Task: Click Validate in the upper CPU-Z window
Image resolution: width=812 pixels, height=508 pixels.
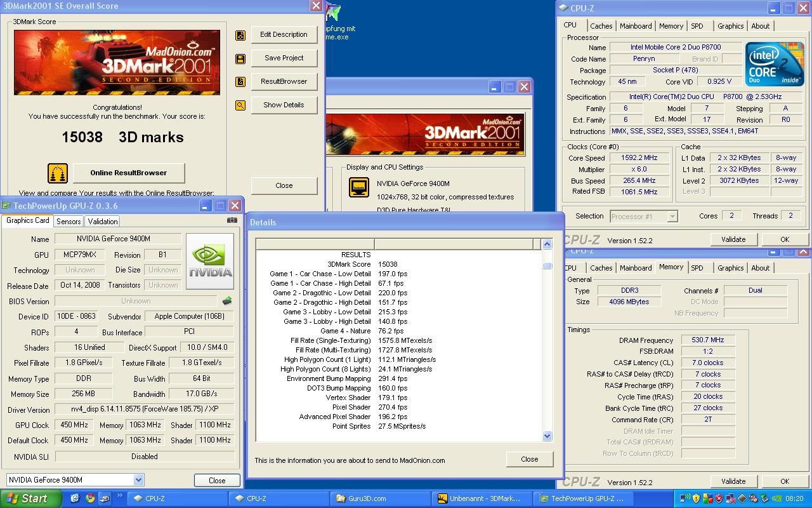Action: (x=733, y=239)
